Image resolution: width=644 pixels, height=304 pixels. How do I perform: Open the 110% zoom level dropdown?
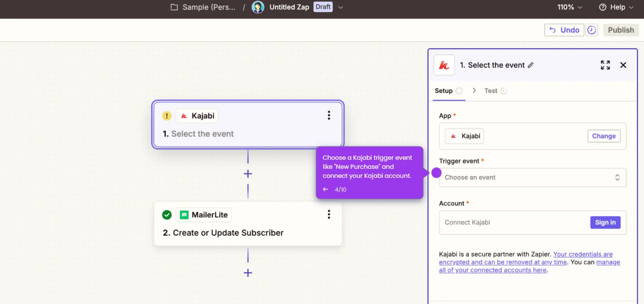pos(569,7)
